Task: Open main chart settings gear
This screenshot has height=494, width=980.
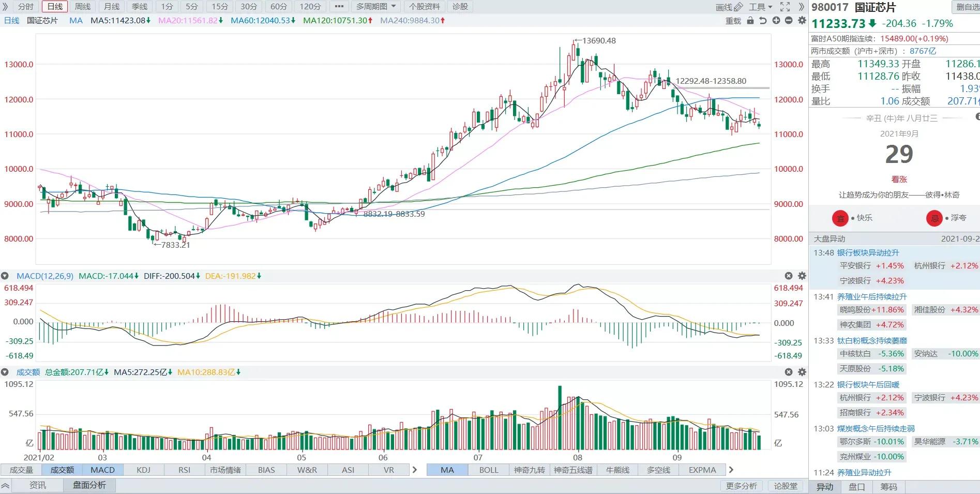Action: point(802,21)
